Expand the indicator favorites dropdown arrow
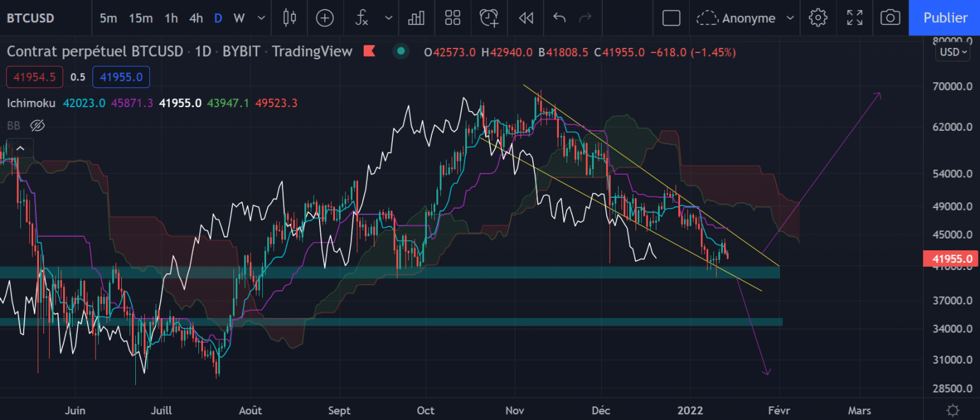Screen dimensions: 980x420 pos(389,18)
